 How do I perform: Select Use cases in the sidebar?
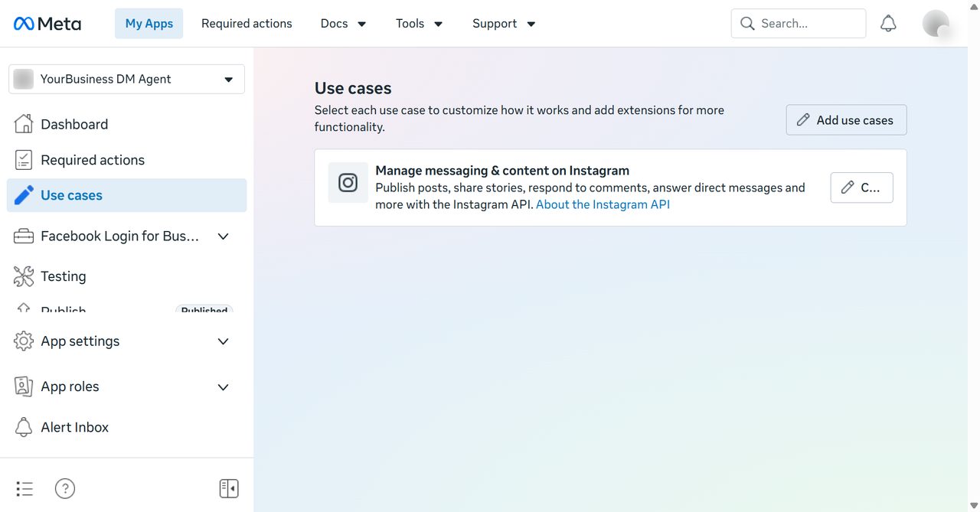coord(126,195)
